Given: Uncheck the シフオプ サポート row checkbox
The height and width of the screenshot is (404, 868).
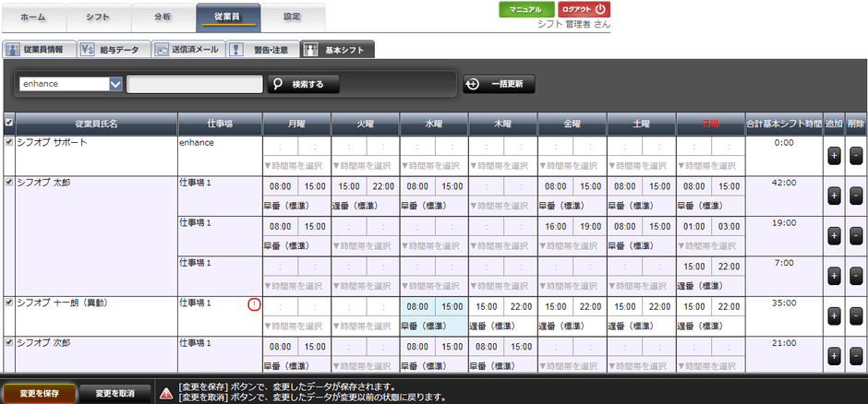Looking at the screenshot, I should pyautogui.click(x=7, y=142).
